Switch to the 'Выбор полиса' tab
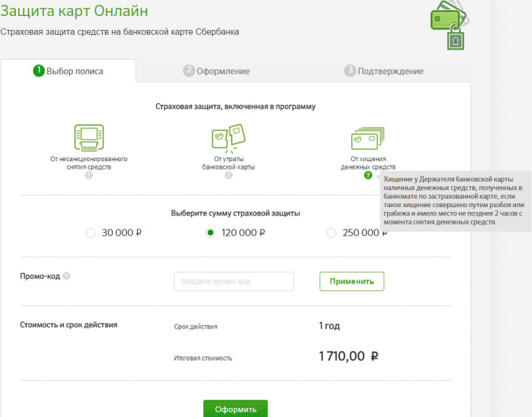Viewport: 532px width, 417px height. point(68,71)
